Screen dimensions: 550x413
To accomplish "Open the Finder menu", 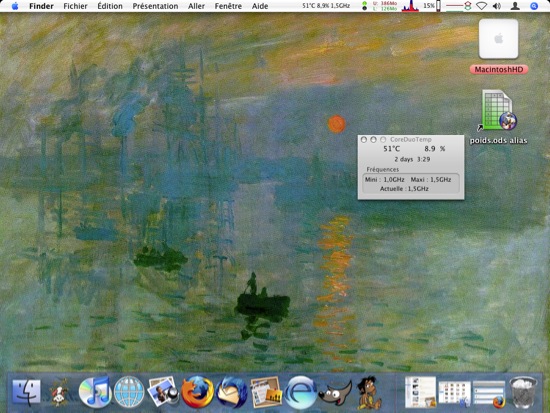I will point(41,6).
